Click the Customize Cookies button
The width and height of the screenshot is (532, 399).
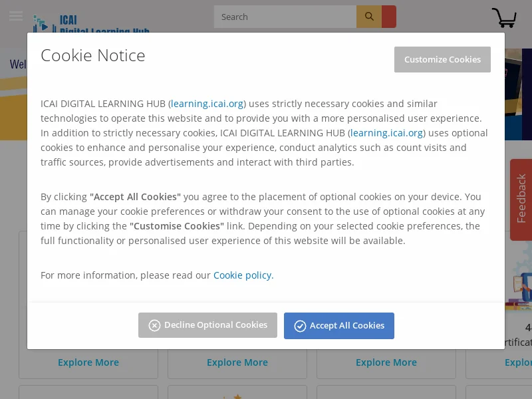442,59
